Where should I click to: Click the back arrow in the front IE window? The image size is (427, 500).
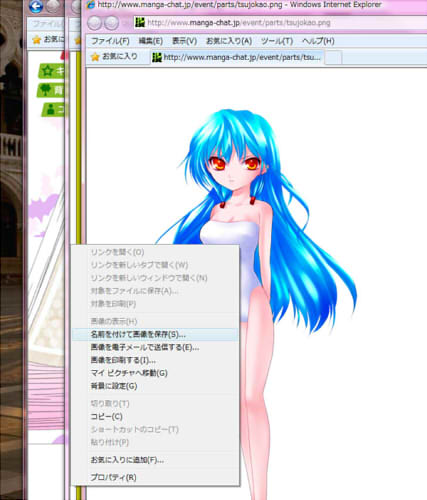pyautogui.click(x=94, y=23)
